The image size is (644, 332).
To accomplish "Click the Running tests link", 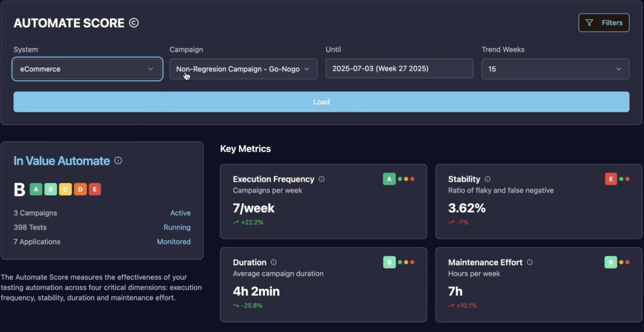I will tap(177, 228).
